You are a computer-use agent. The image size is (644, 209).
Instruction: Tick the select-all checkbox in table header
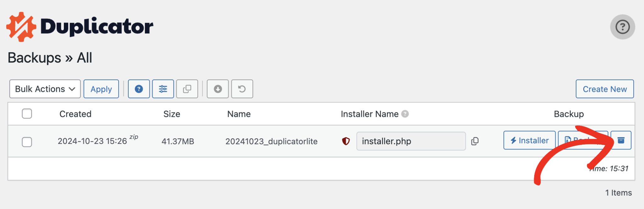pos(27,113)
